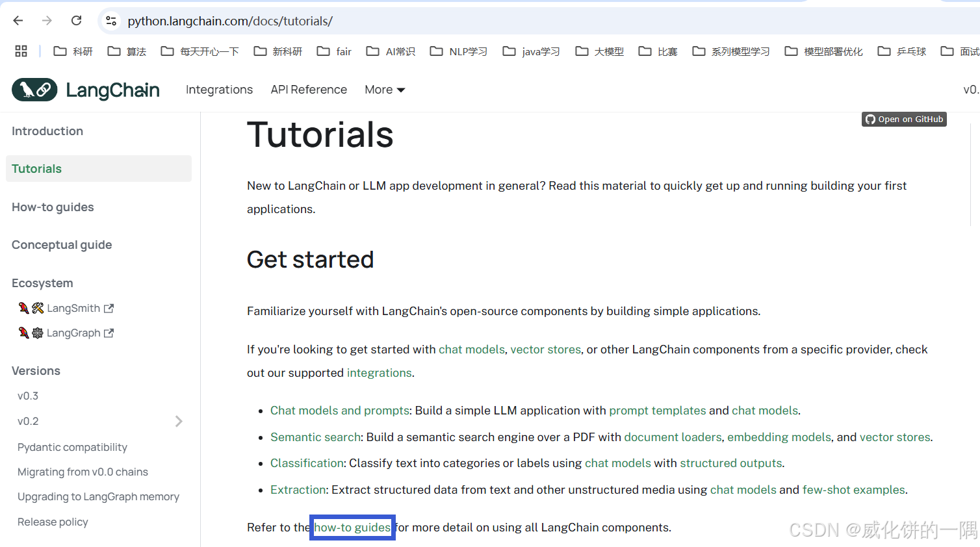This screenshot has width=980, height=547.
Task: Click the AI常识 bookmark folder icon
Action: pyautogui.click(x=372, y=51)
